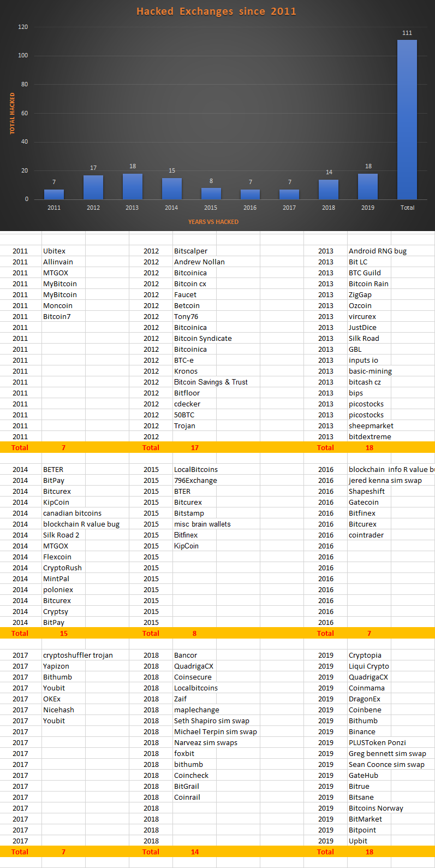Click the 15 data label above 2014 bar
The height and width of the screenshot is (868, 435).
172,170
